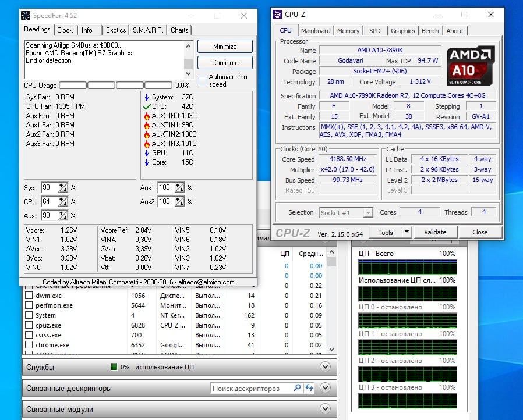Check the box next to System process

click(29, 315)
